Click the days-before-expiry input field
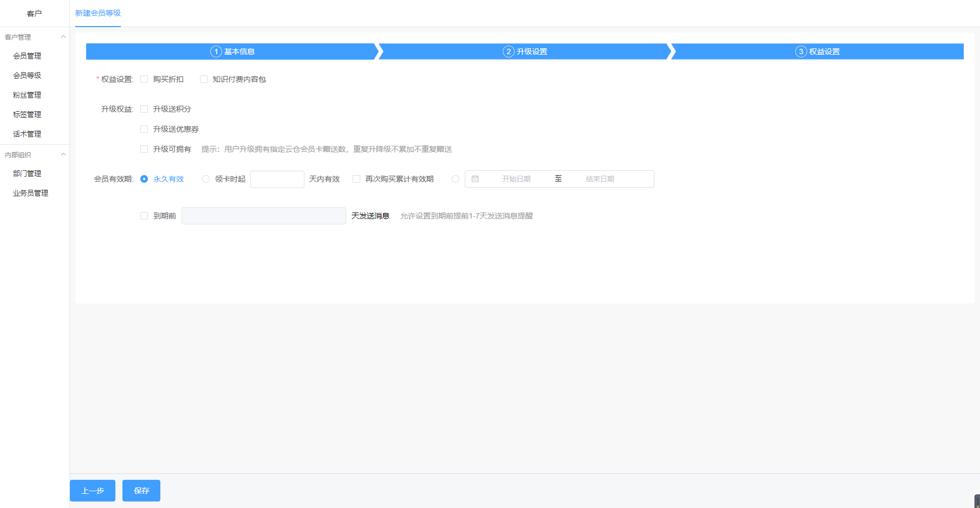Image resolution: width=980 pixels, height=508 pixels. pos(264,216)
